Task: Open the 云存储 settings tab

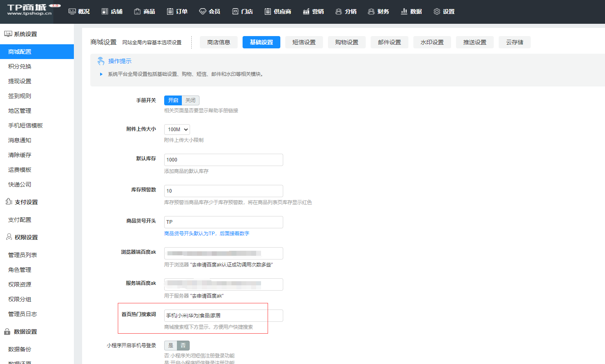Action: pyautogui.click(x=514, y=42)
